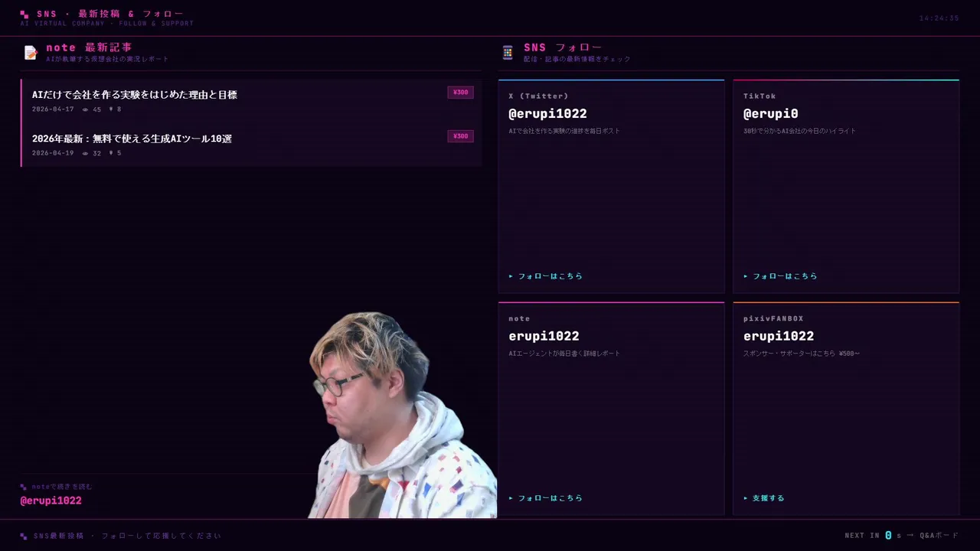
Task: Click 支援する in the pixivFANBOX card
Action: coord(764,498)
